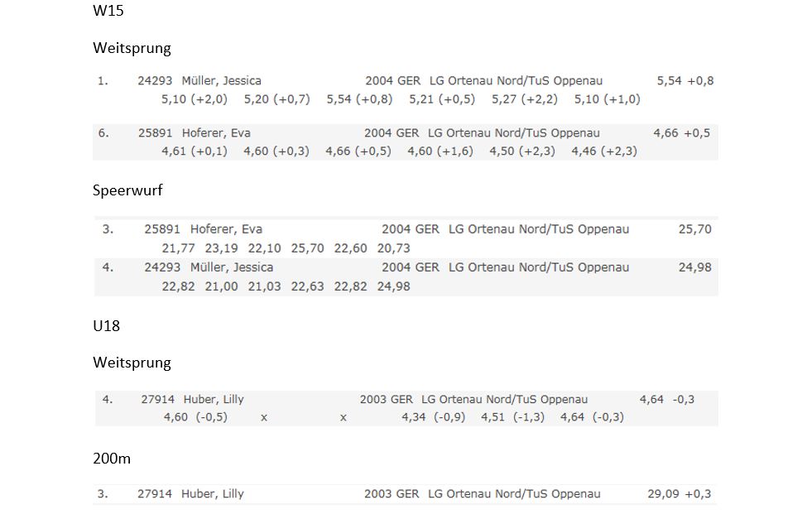Click the 4,64 -0,3 Weitsprung result
This screenshot has width=812, height=519.
[667, 399]
